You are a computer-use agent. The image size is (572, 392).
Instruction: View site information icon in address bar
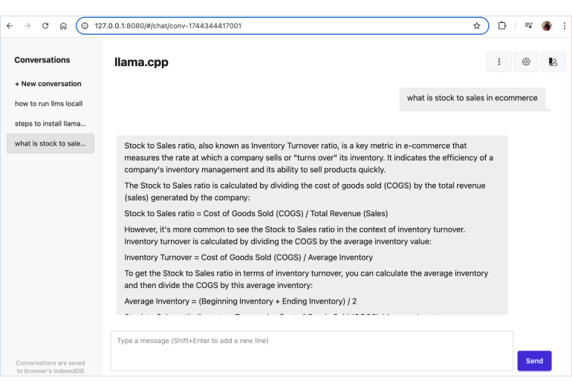(85, 26)
